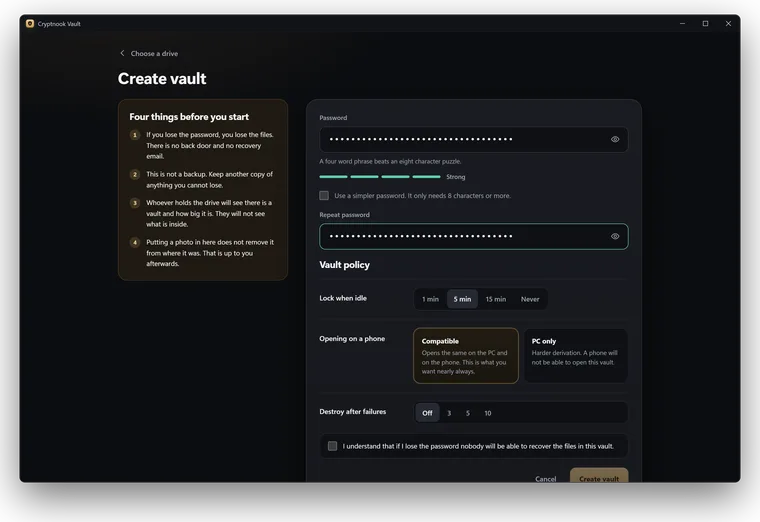Click the Destroy after failures label

coord(352,411)
